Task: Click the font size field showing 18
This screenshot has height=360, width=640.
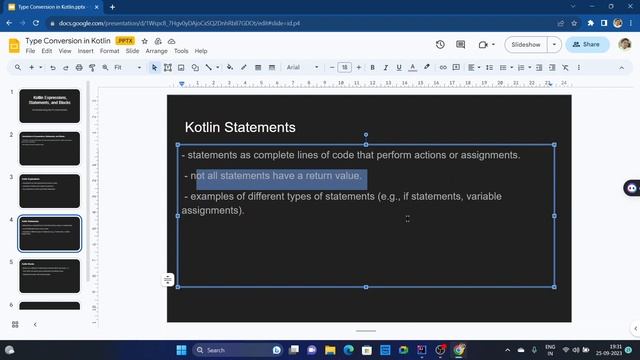Action: tap(344, 67)
